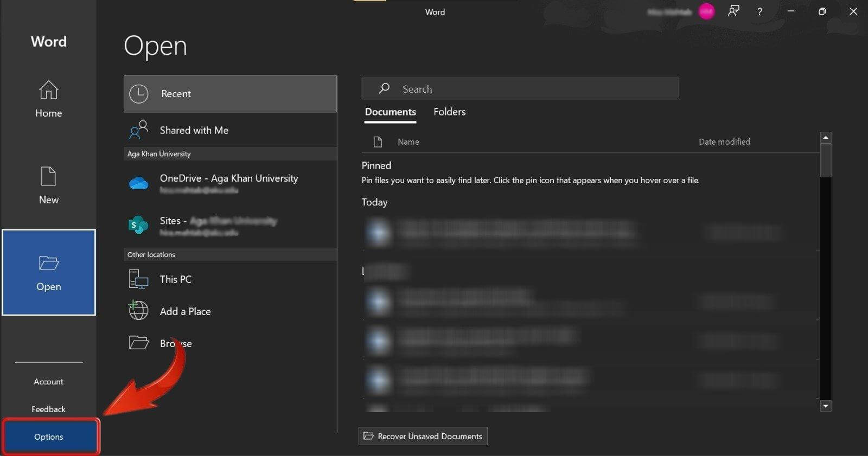Image resolution: width=868 pixels, height=456 pixels.
Task: Switch to the Folders tab
Action: point(450,112)
